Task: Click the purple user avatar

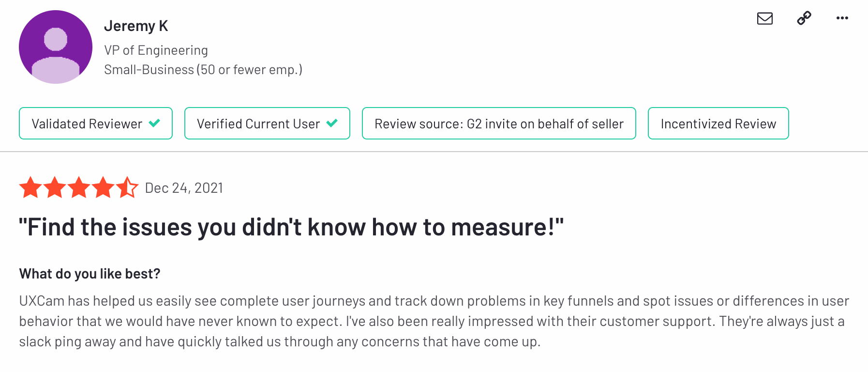Action: point(56,47)
